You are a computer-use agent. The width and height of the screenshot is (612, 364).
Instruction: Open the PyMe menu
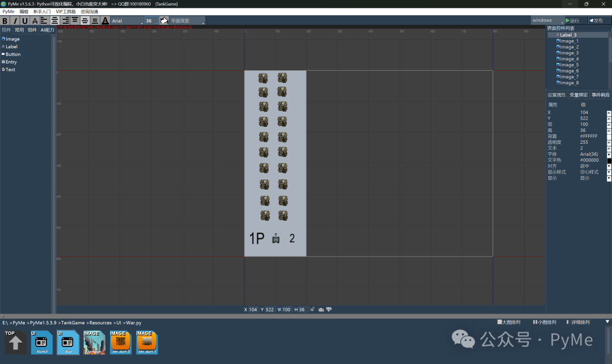click(8, 11)
